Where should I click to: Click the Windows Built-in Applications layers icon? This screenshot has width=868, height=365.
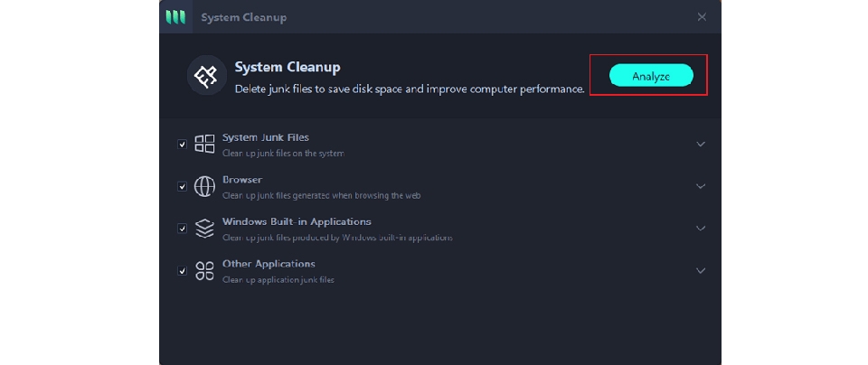tap(205, 229)
